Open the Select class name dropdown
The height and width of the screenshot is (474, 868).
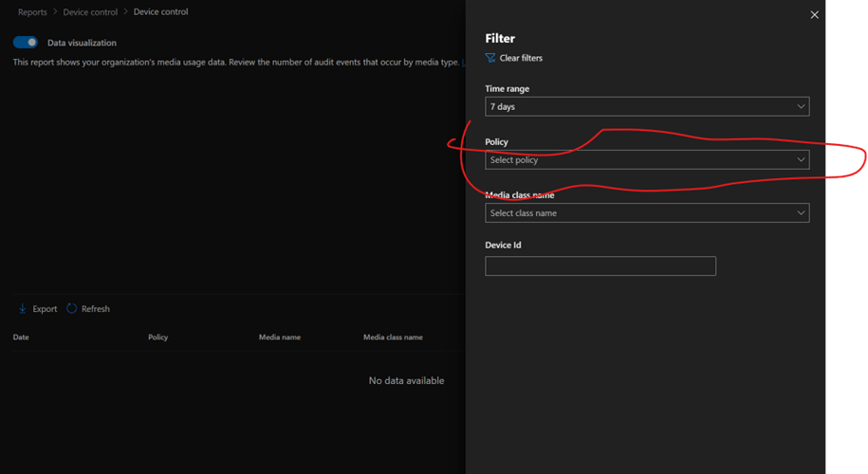646,213
